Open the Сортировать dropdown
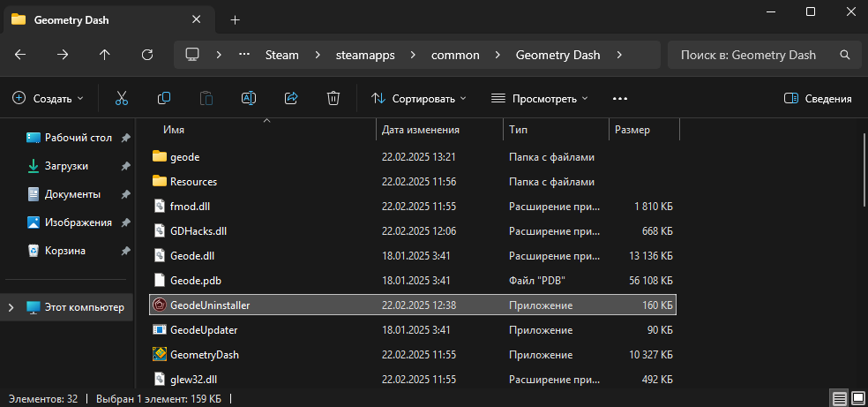868x407 pixels. point(419,98)
